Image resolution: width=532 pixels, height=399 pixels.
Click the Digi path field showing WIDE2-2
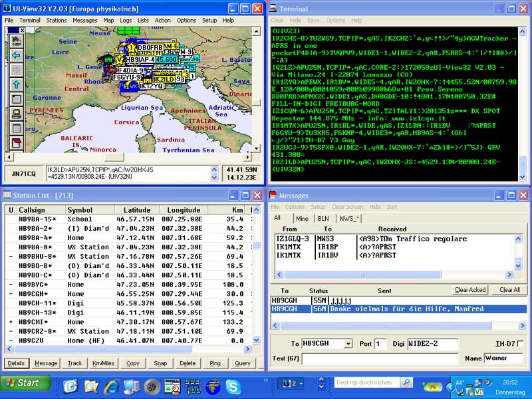tap(433, 344)
